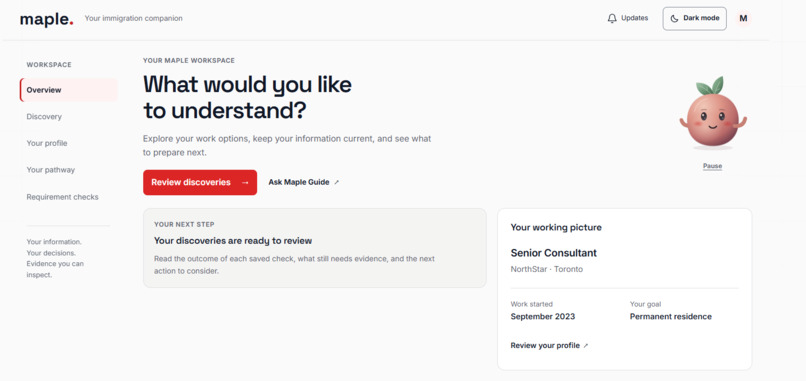Viewport: 806px width, 381px height.
Task: Click 'Evidence you can inspect.' sidebar note
Action: click(55, 269)
